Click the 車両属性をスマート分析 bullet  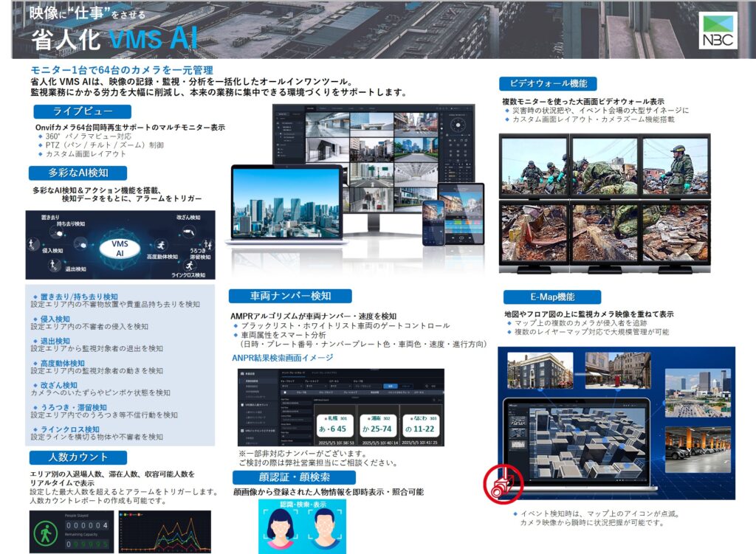pos(279,335)
